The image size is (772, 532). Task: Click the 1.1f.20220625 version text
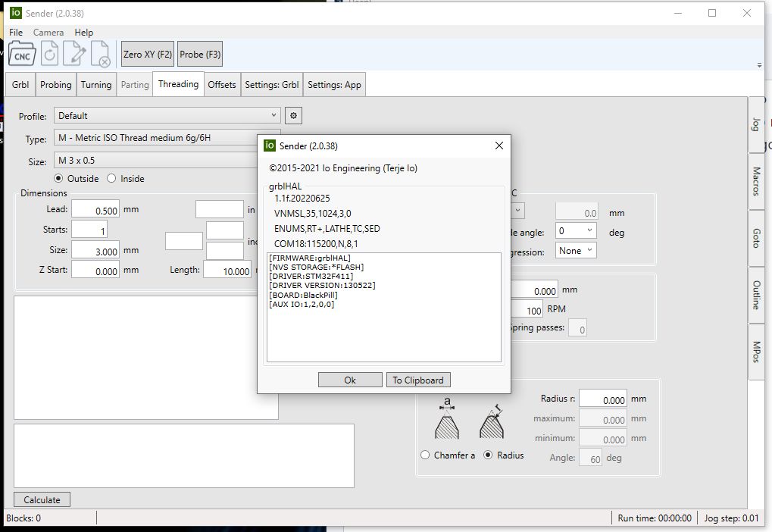click(x=302, y=199)
